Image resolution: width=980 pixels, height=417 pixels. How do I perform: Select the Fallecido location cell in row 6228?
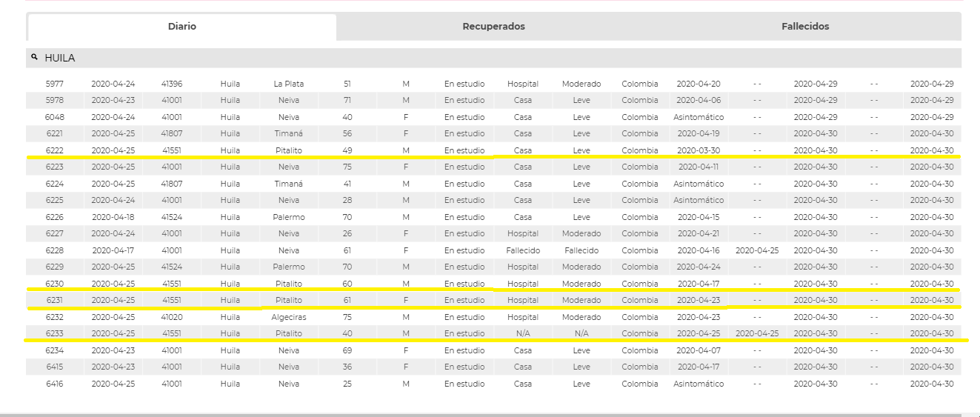pyautogui.click(x=523, y=250)
